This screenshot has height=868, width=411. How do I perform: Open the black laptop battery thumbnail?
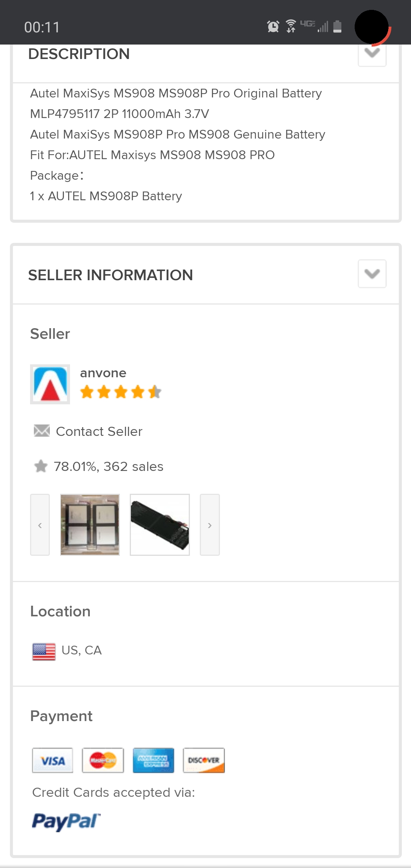159,525
